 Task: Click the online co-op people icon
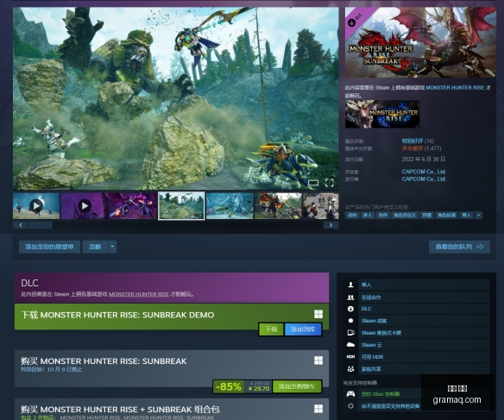[350, 298]
